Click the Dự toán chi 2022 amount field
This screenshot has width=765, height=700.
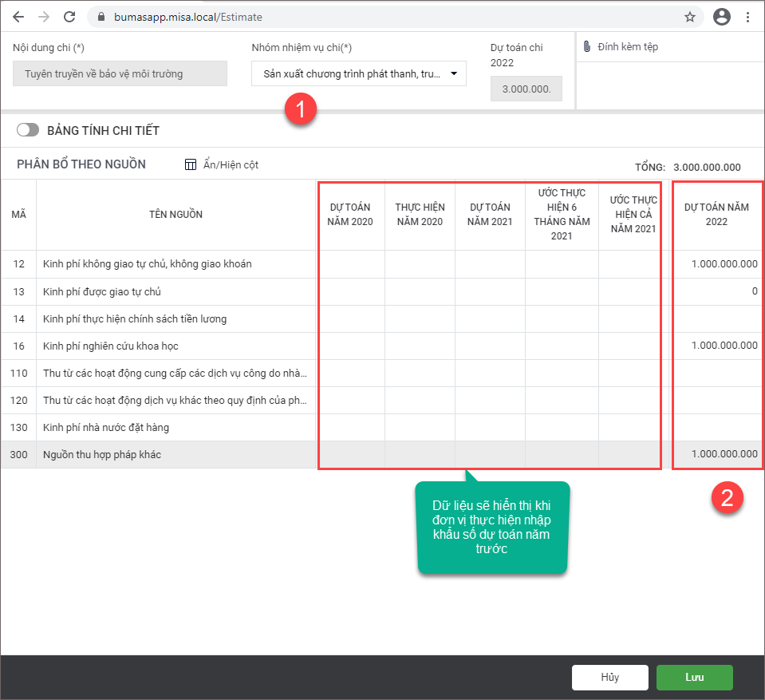coord(526,89)
